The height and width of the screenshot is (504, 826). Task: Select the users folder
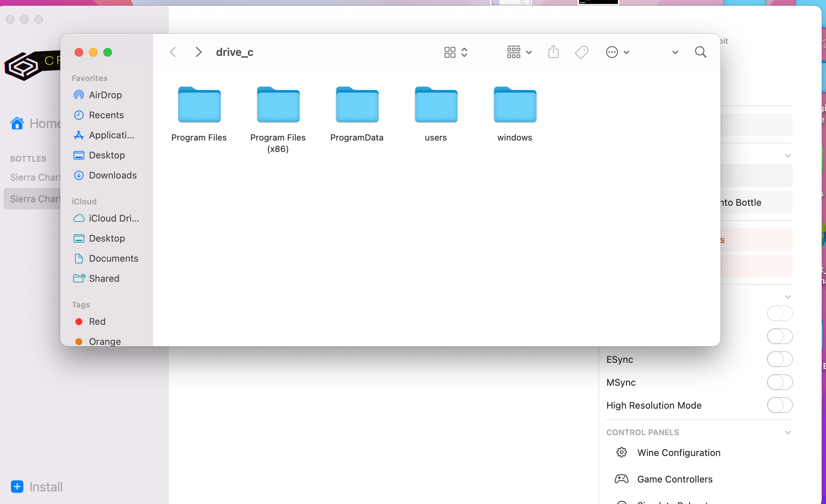[x=436, y=105]
